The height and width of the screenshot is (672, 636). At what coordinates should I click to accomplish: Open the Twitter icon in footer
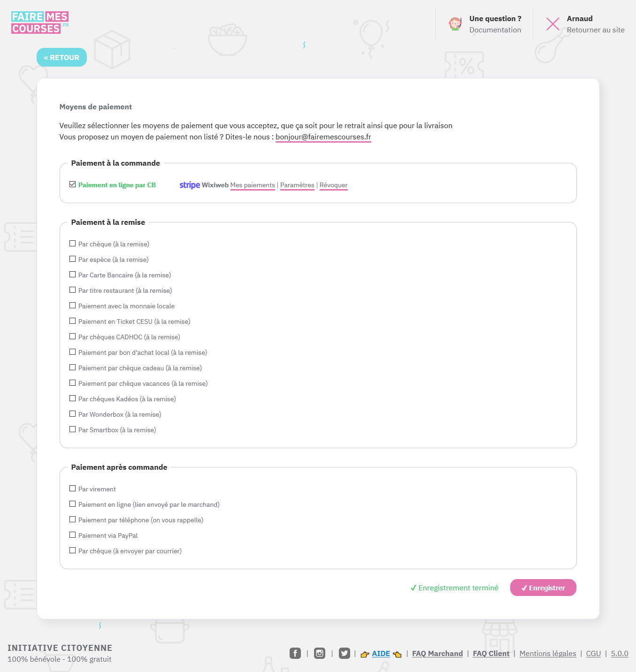[x=345, y=653]
